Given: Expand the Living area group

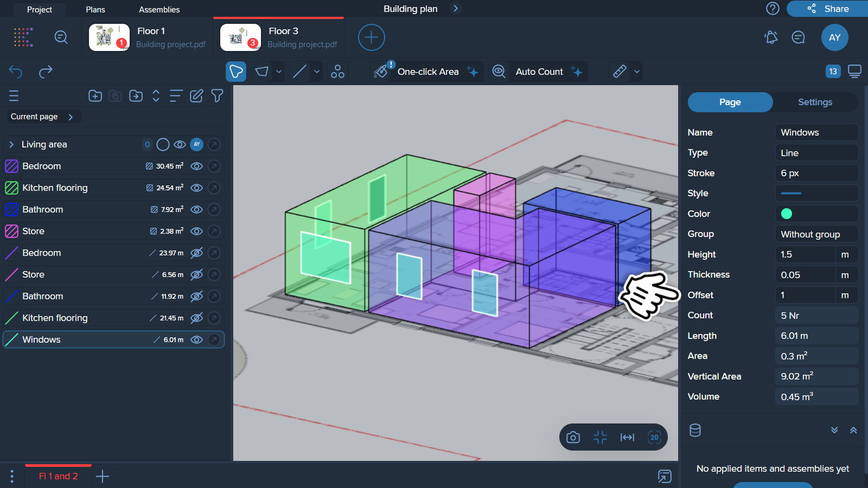Looking at the screenshot, I should (x=11, y=144).
